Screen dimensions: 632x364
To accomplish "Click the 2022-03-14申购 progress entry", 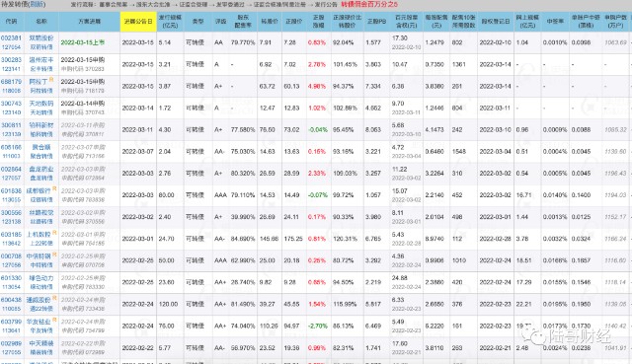I will (x=83, y=104).
